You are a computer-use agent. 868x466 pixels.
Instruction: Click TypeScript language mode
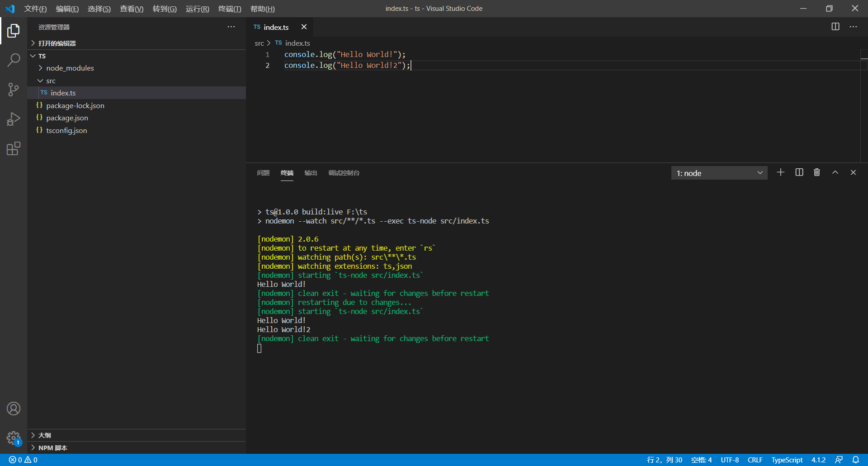point(787,460)
